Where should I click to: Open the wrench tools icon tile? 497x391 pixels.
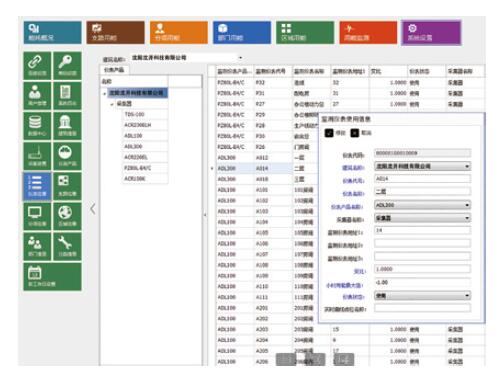coord(67,246)
